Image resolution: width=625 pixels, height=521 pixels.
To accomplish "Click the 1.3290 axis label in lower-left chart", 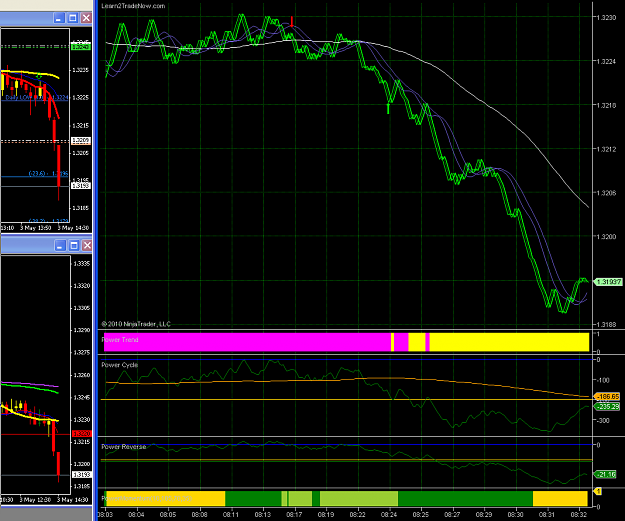I will point(82,330).
